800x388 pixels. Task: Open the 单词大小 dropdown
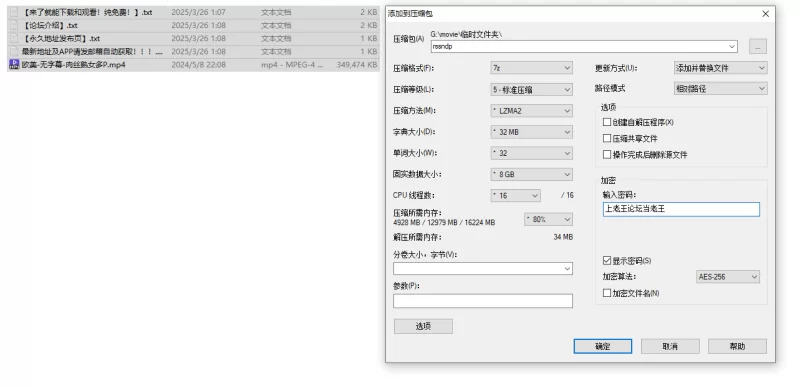point(531,153)
